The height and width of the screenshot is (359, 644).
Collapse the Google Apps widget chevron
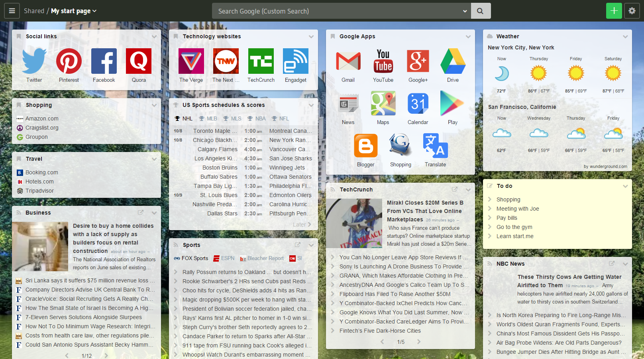[468, 37]
